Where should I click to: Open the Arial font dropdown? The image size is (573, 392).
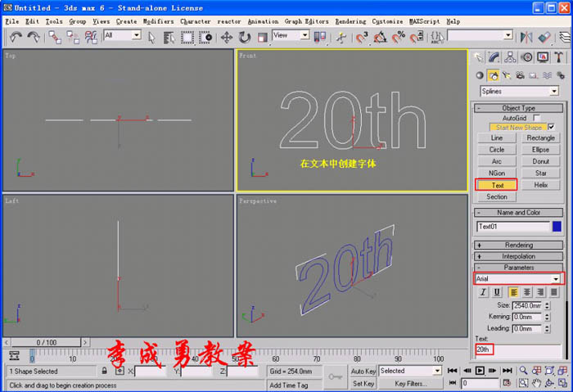point(556,279)
